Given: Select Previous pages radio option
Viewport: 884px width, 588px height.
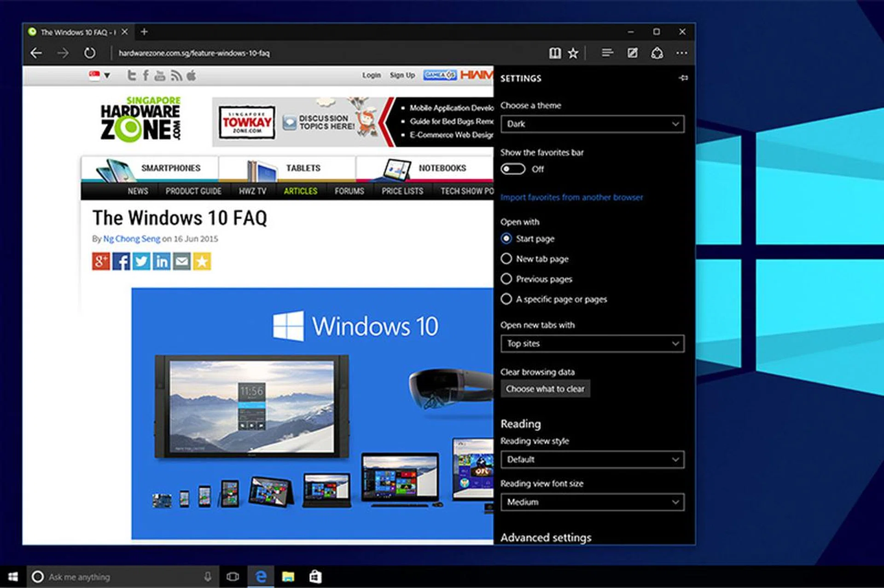Looking at the screenshot, I should coord(506,279).
